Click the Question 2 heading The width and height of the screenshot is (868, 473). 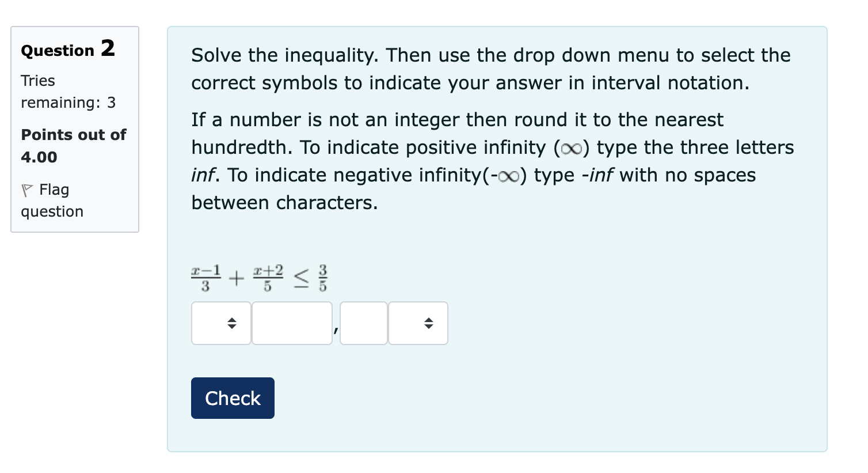67,50
